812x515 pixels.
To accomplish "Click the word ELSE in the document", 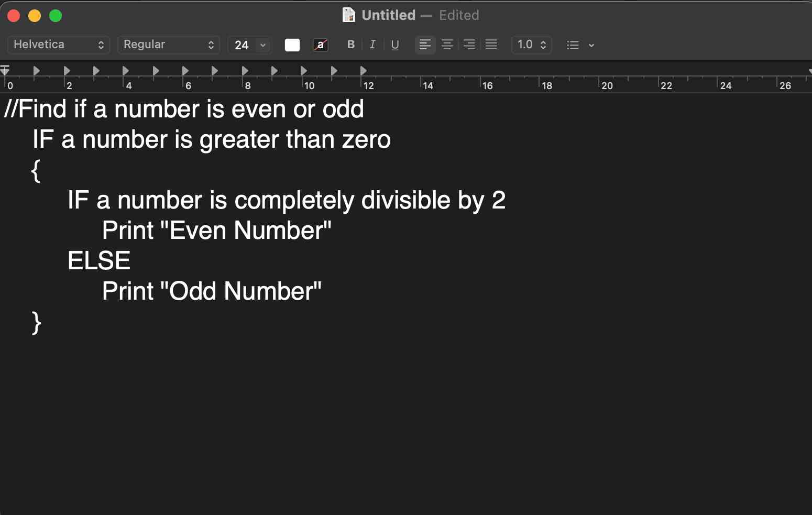I will pos(99,261).
